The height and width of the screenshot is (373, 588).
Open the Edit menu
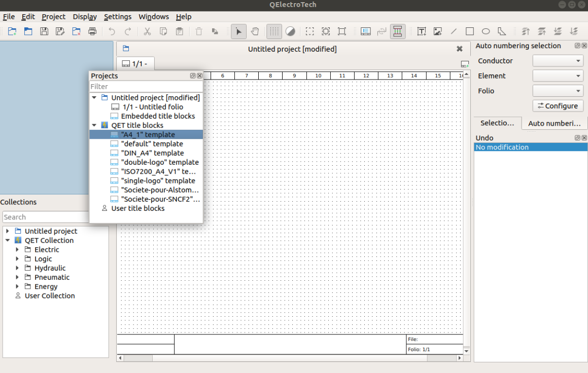point(28,17)
